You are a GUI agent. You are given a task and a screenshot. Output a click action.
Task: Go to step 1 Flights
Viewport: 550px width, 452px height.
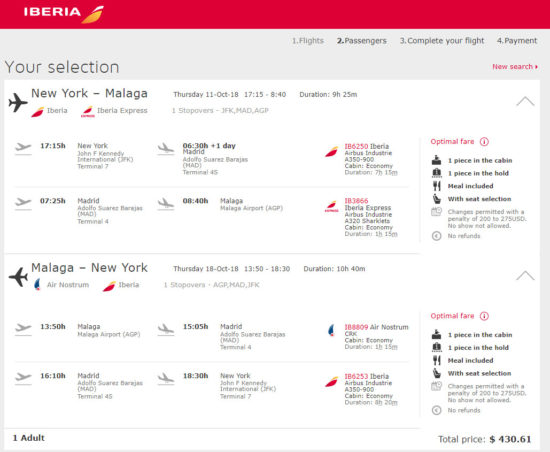tap(308, 41)
